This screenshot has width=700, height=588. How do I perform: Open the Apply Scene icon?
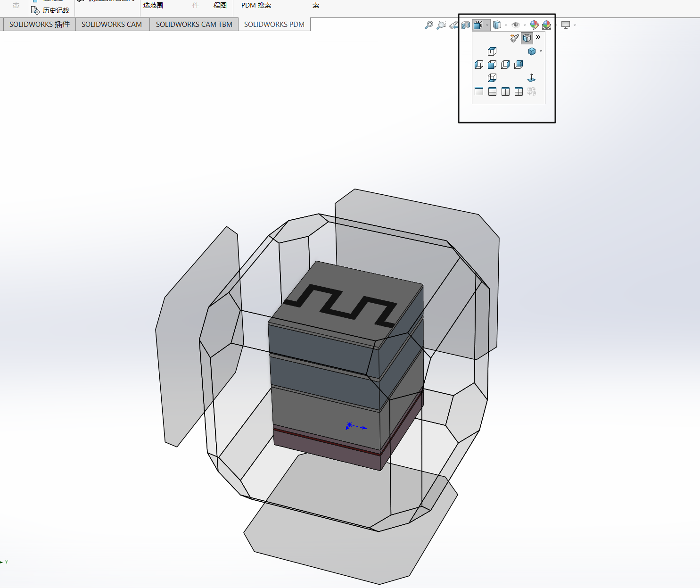point(546,25)
